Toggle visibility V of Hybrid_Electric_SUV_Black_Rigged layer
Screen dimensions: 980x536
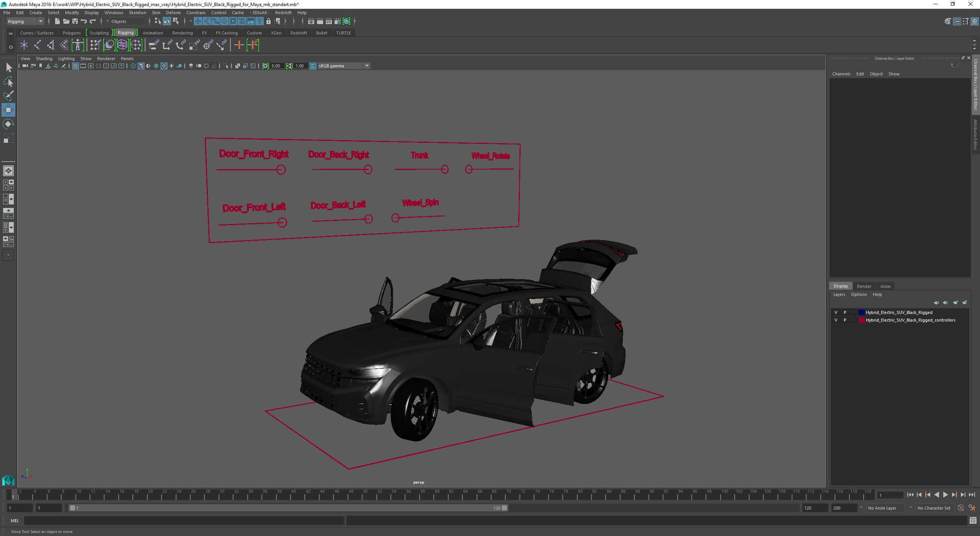(836, 312)
